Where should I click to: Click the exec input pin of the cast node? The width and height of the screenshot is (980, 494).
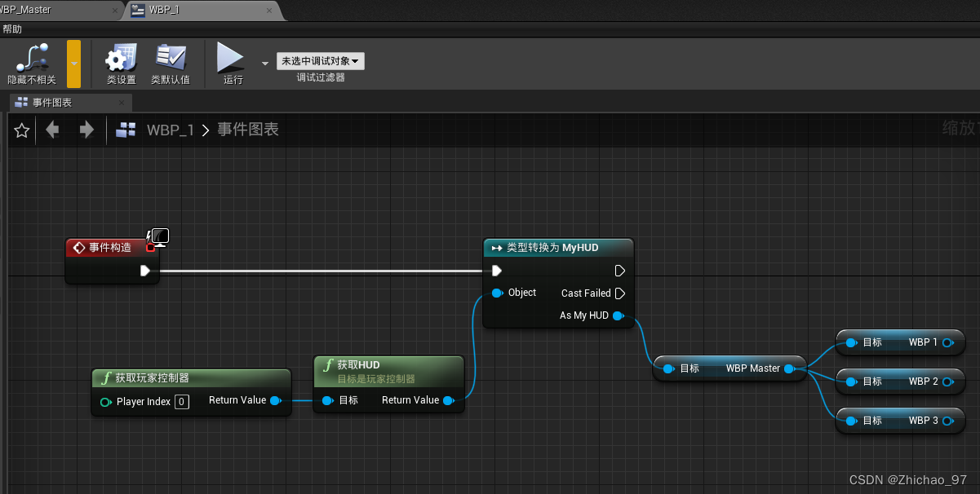[x=497, y=271]
